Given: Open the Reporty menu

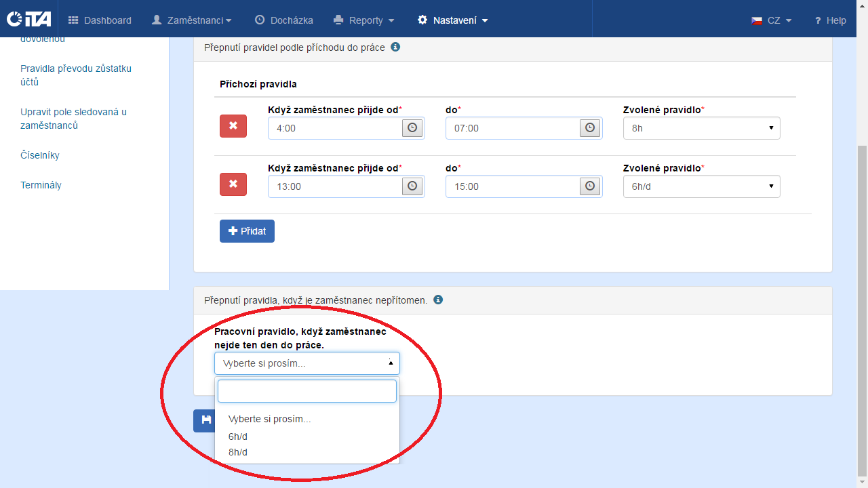Looking at the screenshot, I should point(364,20).
